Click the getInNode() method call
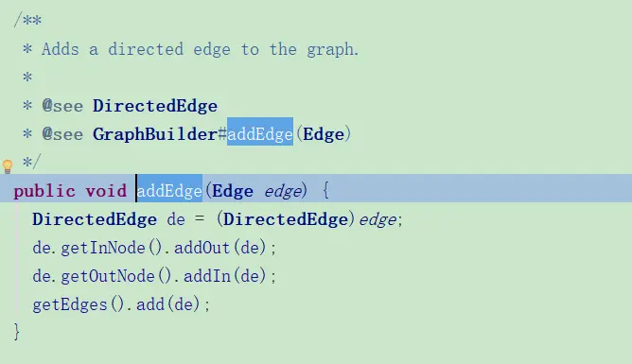 (112, 247)
